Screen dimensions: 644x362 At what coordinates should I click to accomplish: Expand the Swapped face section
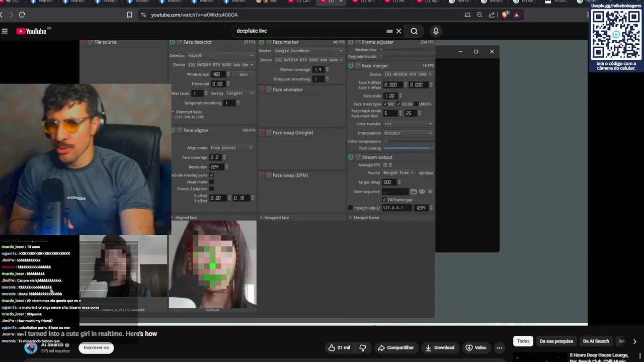(261, 218)
